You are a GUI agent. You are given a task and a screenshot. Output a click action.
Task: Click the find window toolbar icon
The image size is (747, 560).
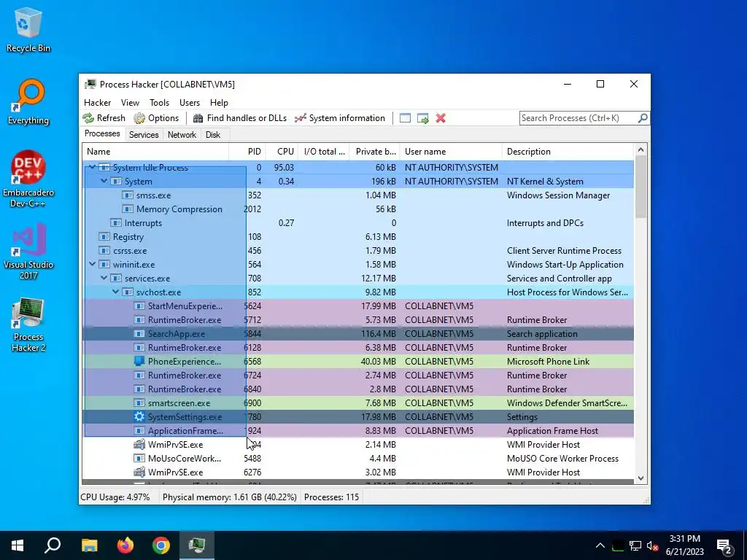(x=405, y=118)
